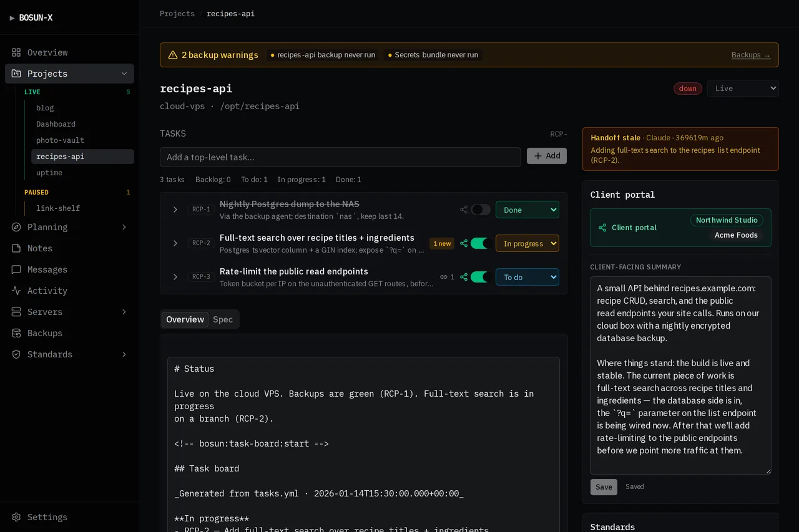The width and height of the screenshot is (799, 532).
Task: Expand the RCP-3 task row
Action: click(175, 277)
